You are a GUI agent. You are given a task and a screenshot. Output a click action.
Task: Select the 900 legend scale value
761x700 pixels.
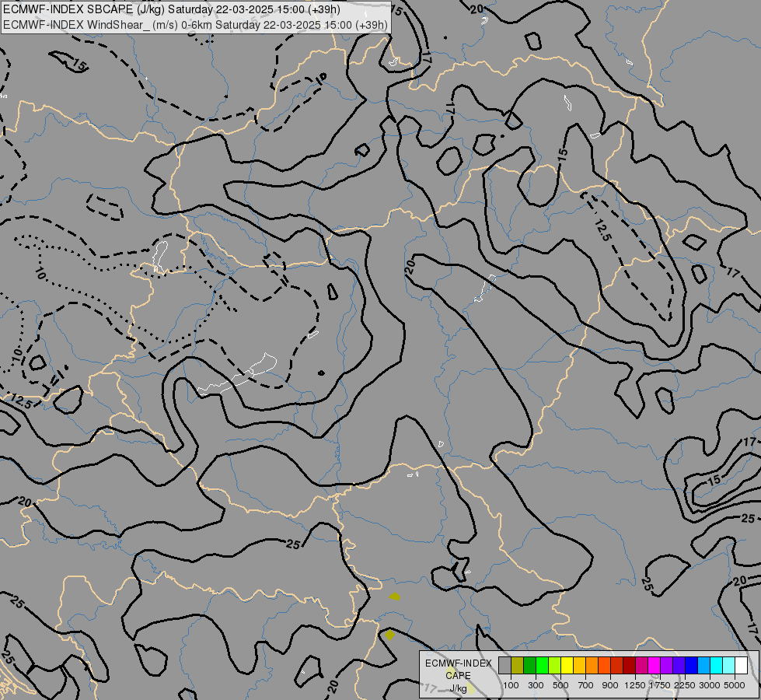[610, 685]
